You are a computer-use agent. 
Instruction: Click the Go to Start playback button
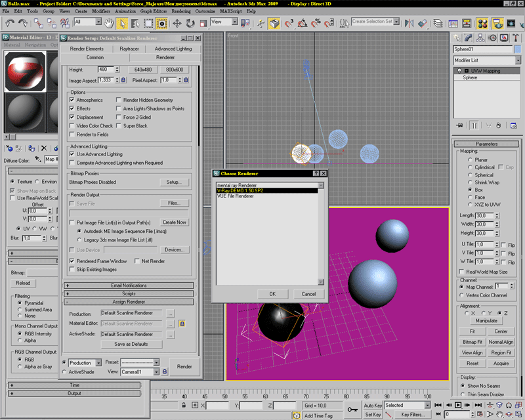click(x=438, y=405)
